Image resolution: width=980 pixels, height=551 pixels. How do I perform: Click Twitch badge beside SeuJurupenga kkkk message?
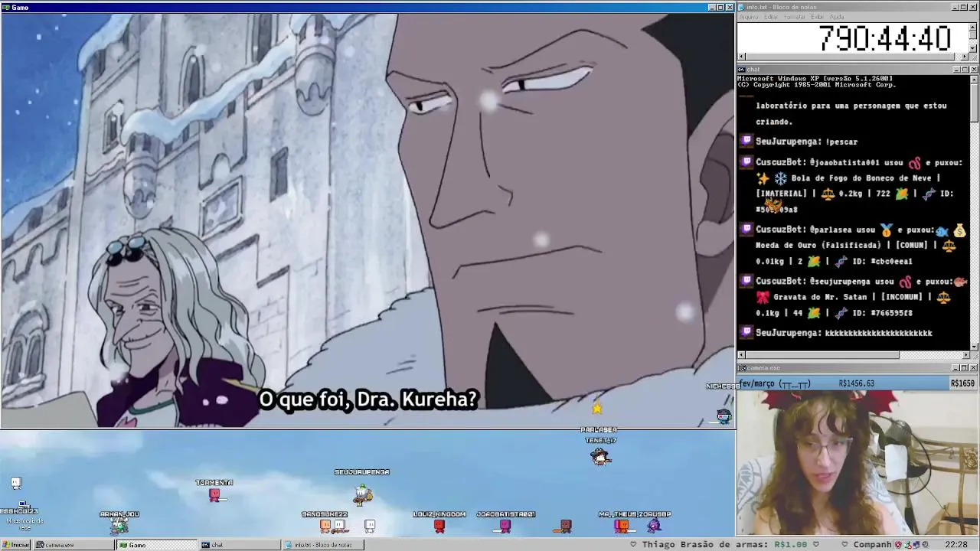(x=746, y=332)
